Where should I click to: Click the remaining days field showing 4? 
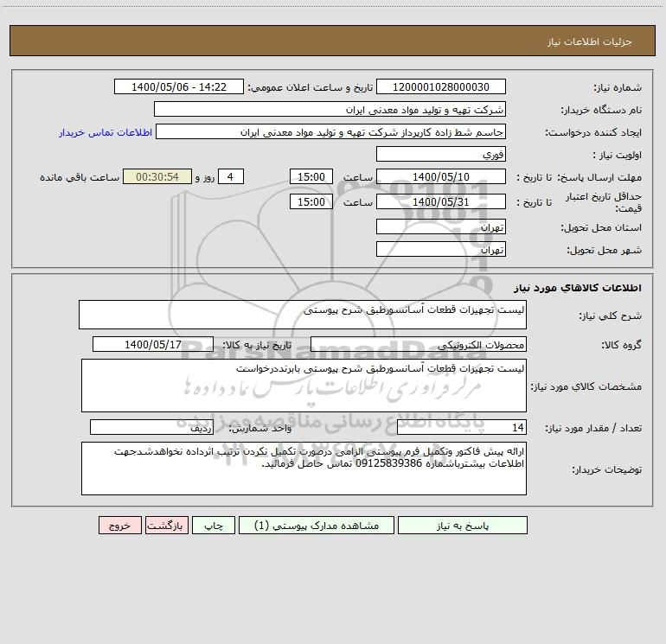[231, 176]
